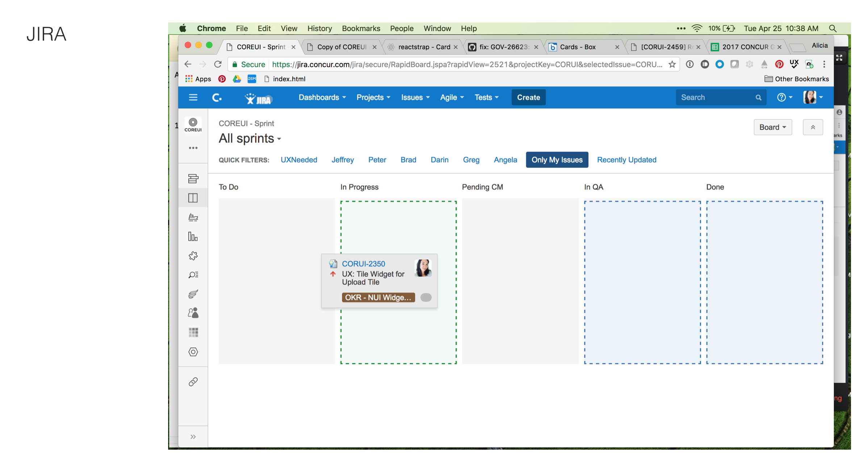Viewport: 868px width, 454px height.
Task: Click the link shortcut icon in sidebar
Action: [x=193, y=382]
